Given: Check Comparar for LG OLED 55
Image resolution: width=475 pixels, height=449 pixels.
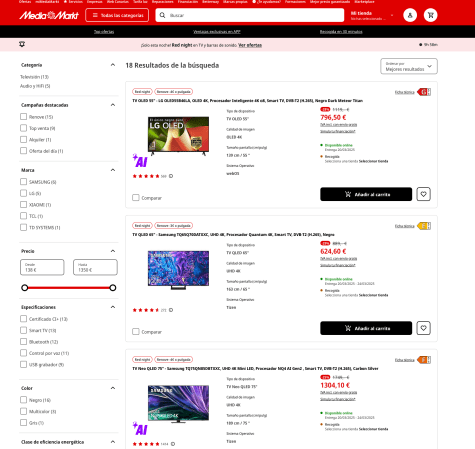Looking at the screenshot, I should (136, 198).
